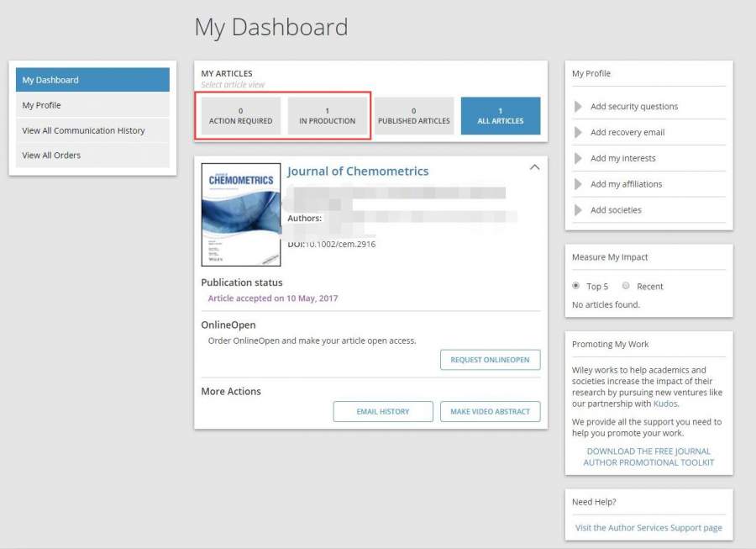This screenshot has height=549, width=756.
Task: Switch to Action Required articles tab
Action: pyautogui.click(x=240, y=116)
